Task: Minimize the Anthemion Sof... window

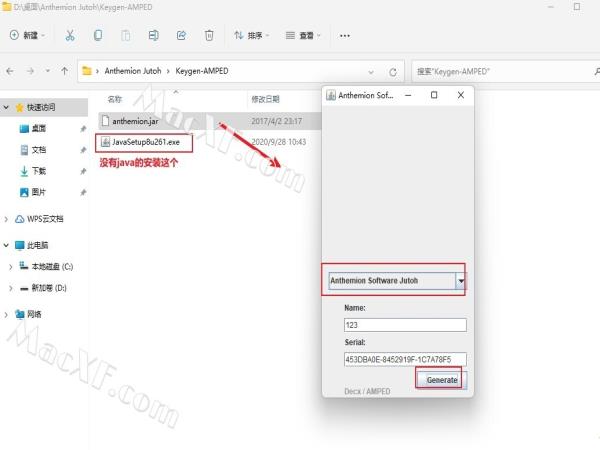Action: (408, 95)
